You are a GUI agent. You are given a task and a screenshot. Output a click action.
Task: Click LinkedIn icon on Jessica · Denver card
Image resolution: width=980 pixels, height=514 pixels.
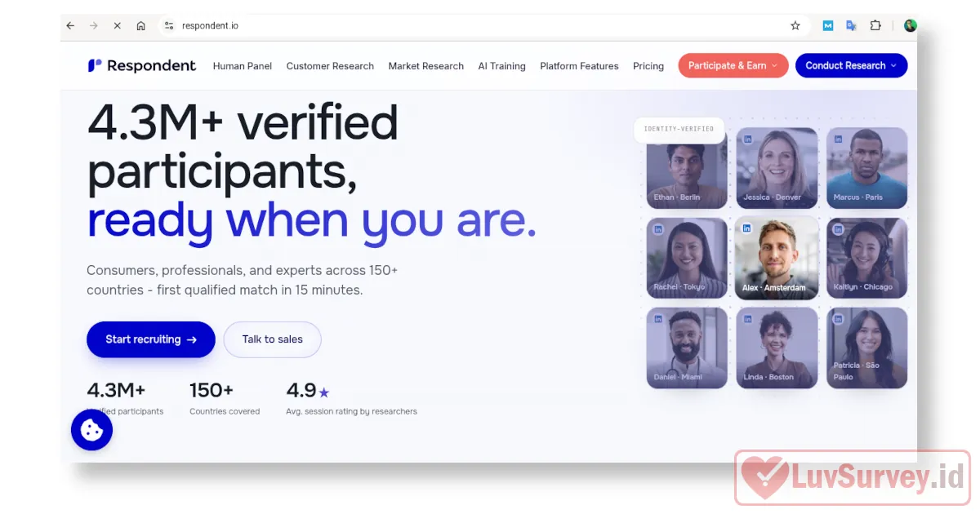click(747, 140)
